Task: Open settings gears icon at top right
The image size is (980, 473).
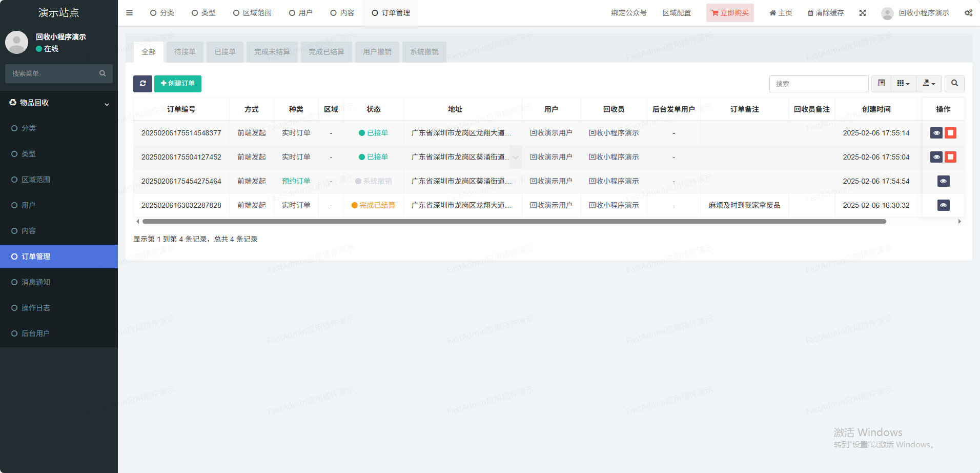Action: pyautogui.click(x=968, y=13)
